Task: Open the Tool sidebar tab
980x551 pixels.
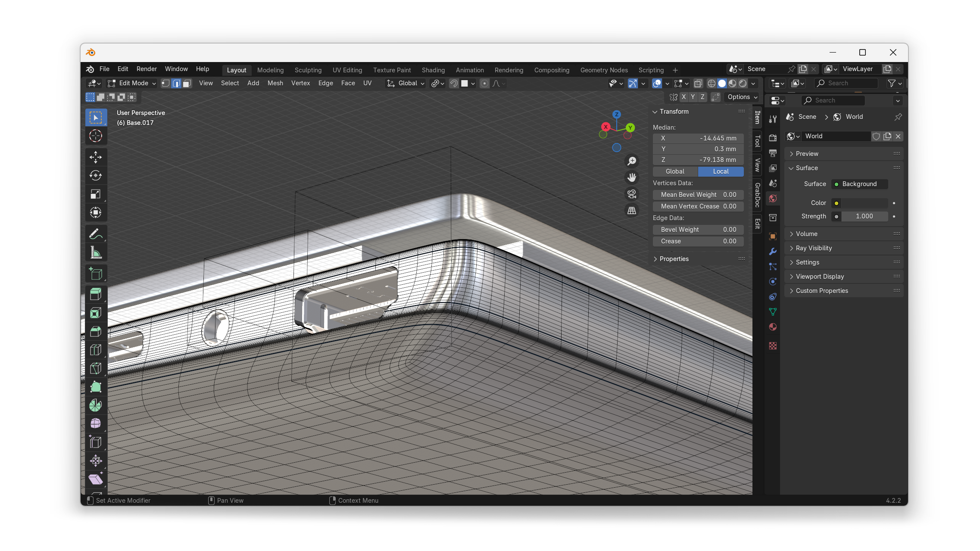Action: click(x=757, y=141)
